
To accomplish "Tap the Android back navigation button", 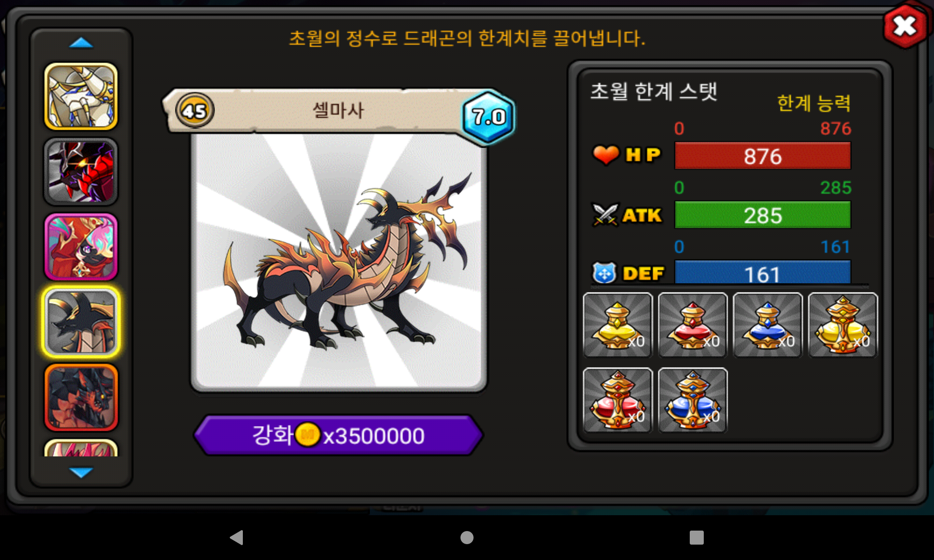I will [x=237, y=538].
